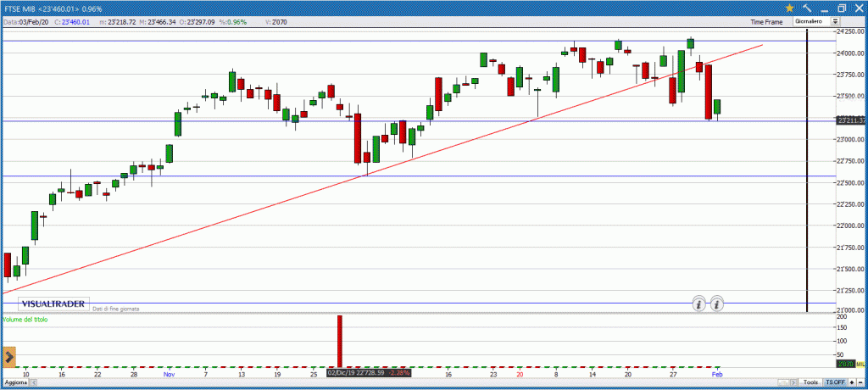Screen dimensions: 868x390
Task: Click the maximum price M: 23'466.34
Action: tap(159, 21)
